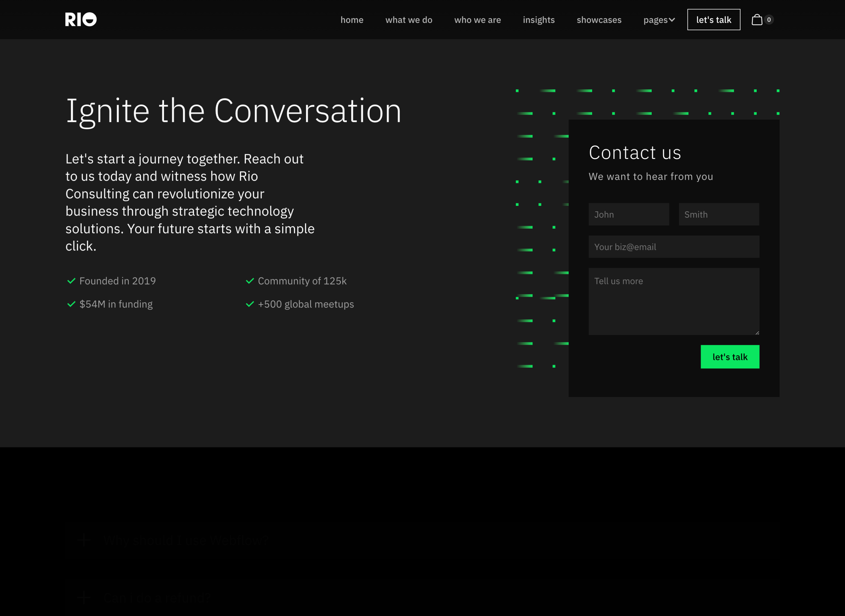Open the insights nav link

point(538,20)
